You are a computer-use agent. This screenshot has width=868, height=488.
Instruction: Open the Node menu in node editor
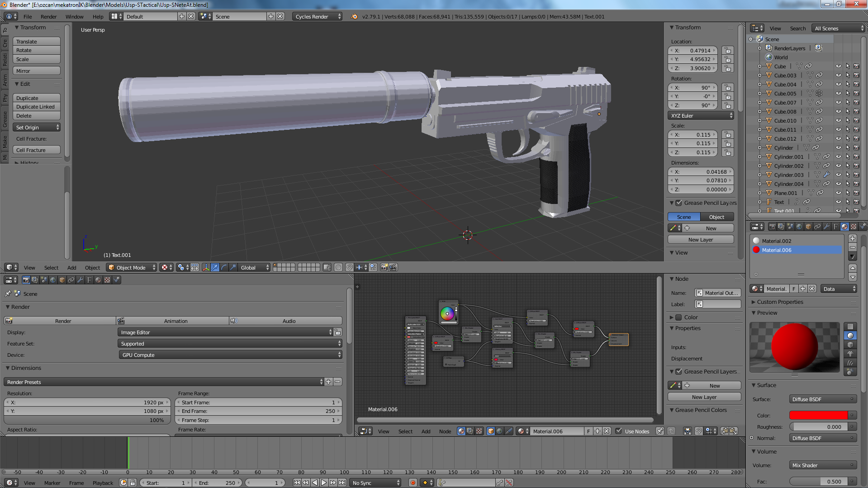coord(445,431)
